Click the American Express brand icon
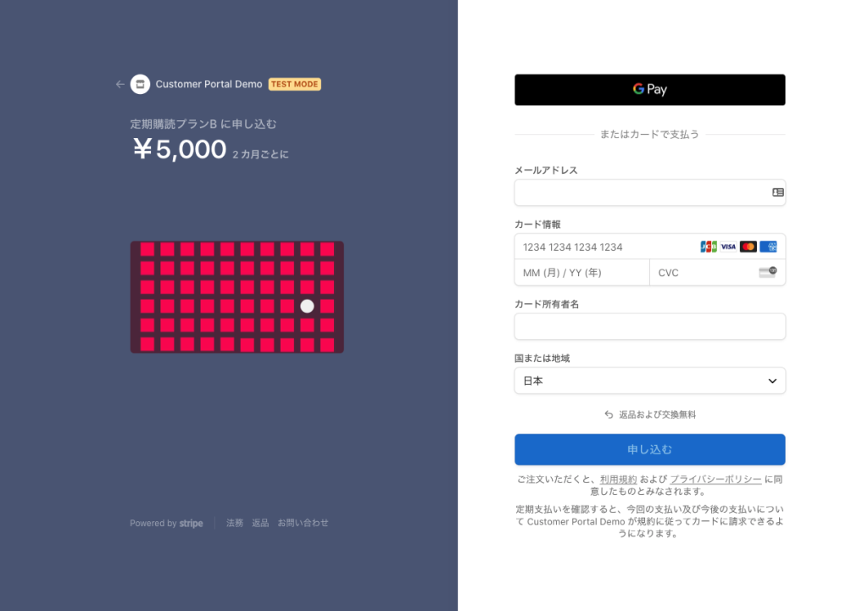 click(x=768, y=247)
